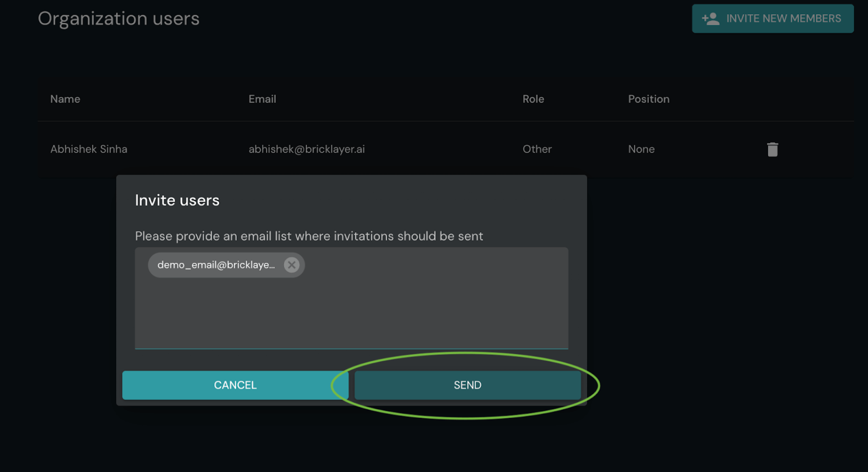
Task: Click the Role column header
Action: pos(533,99)
